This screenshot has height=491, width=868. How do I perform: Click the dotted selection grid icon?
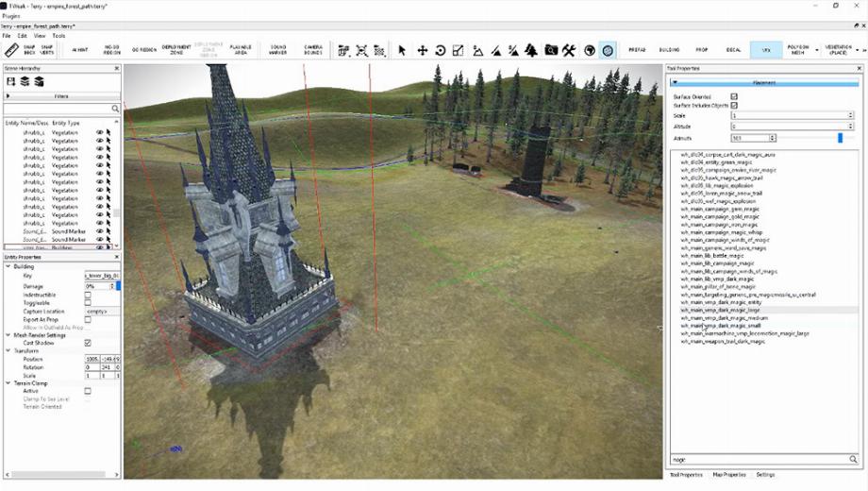(379, 50)
